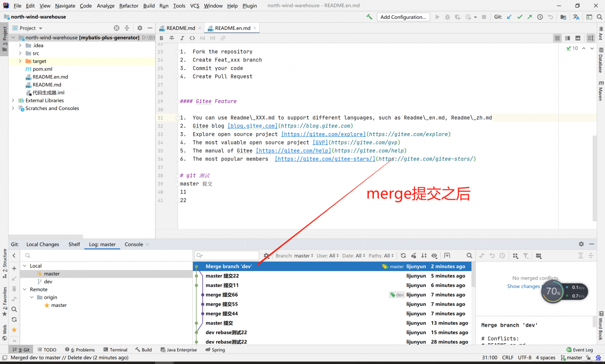
Task: Toggle strikethrough in markdown toolbar
Action: 172,38
